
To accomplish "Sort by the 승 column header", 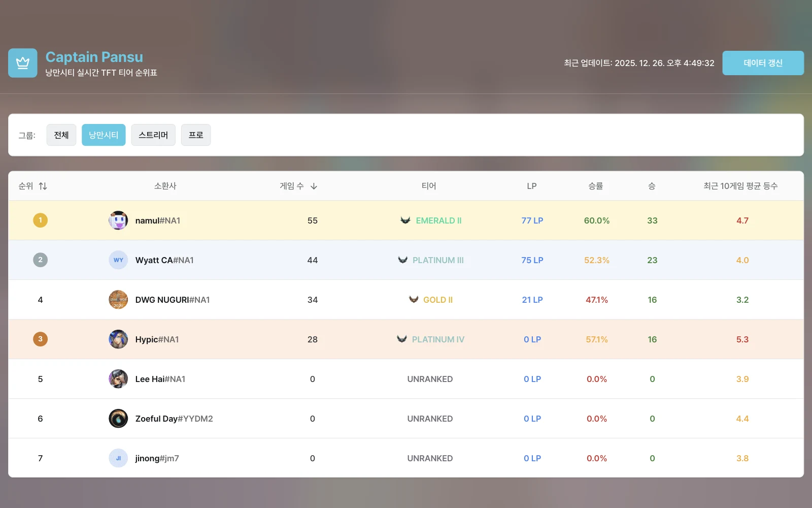I will (652, 186).
